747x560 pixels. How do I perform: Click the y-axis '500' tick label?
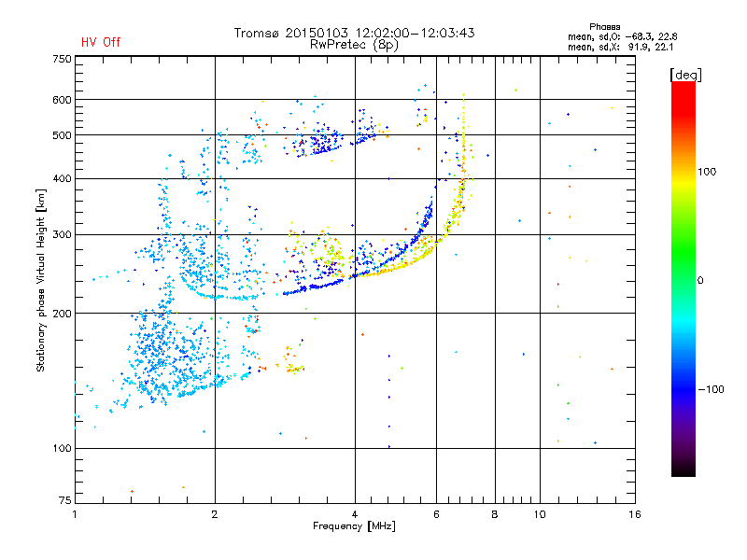[62, 135]
